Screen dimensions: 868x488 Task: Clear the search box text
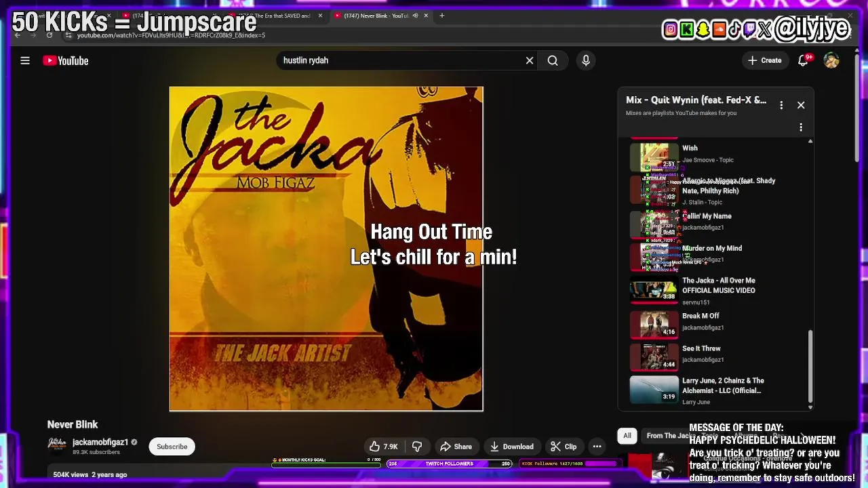[530, 60]
